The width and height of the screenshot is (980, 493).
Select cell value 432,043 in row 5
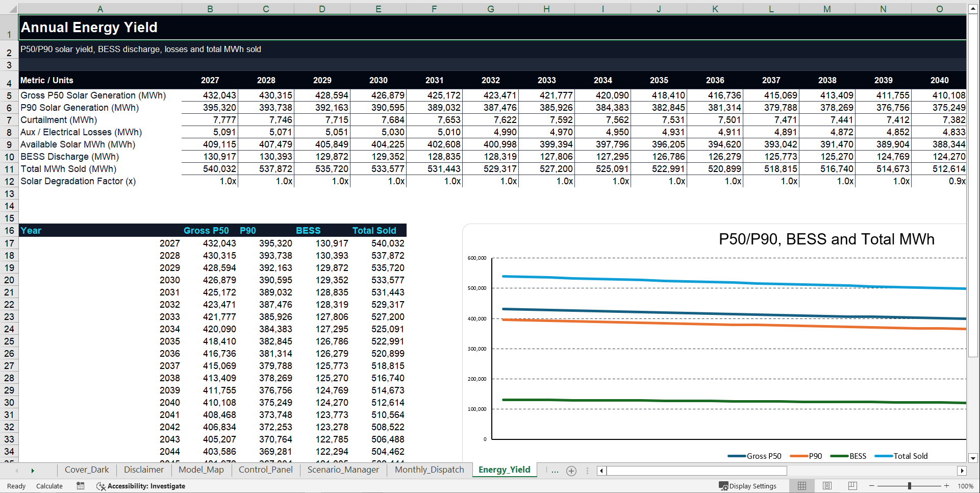[x=210, y=95]
